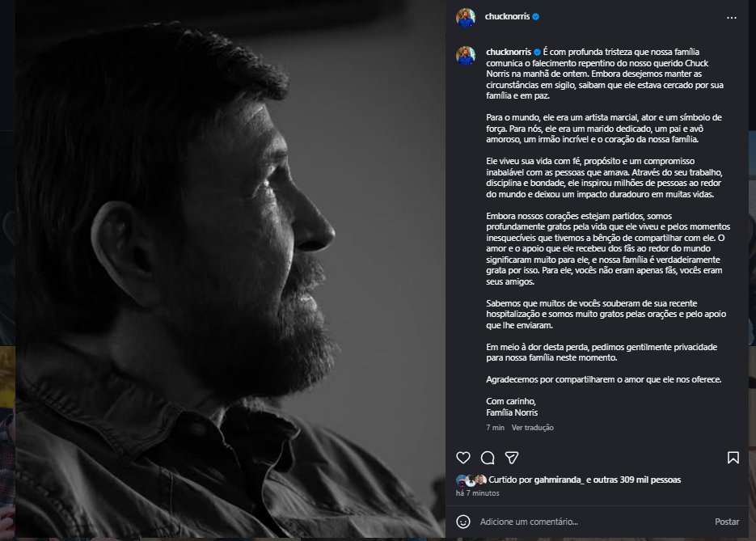Open comments via the speech bubble icon
This screenshot has width=756, height=541.
click(x=488, y=458)
